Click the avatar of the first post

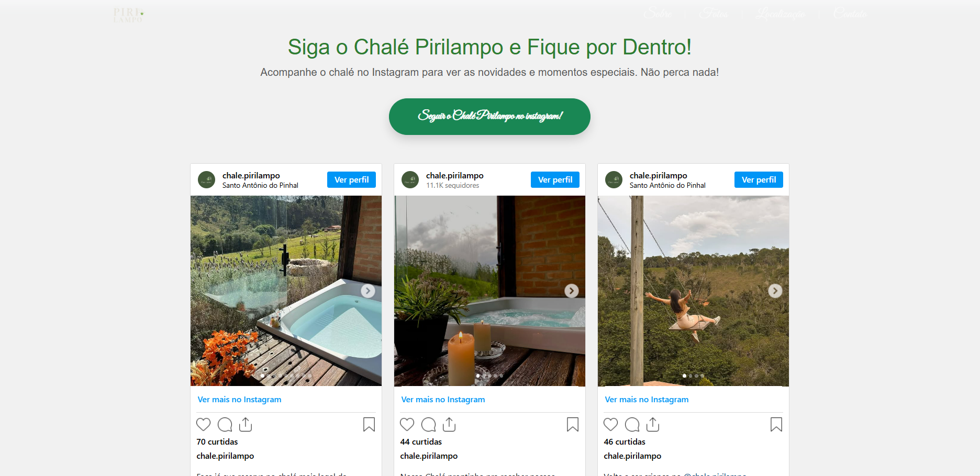coord(207,180)
